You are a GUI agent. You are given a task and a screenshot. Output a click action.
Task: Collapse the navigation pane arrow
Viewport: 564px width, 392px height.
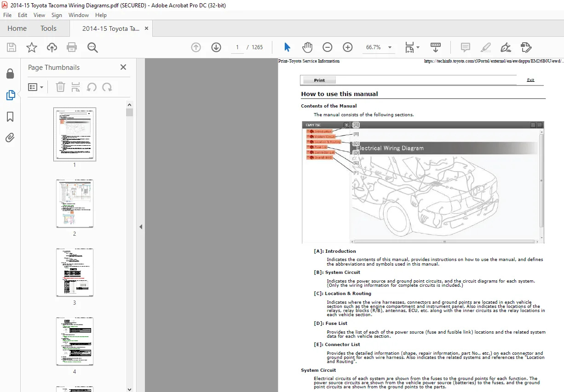pos(141,227)
